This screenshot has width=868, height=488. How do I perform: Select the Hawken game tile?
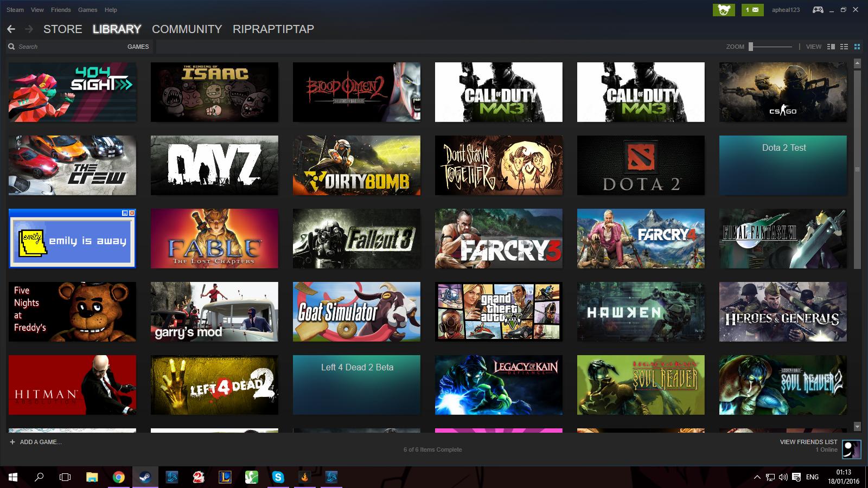(x=641, y=312)
